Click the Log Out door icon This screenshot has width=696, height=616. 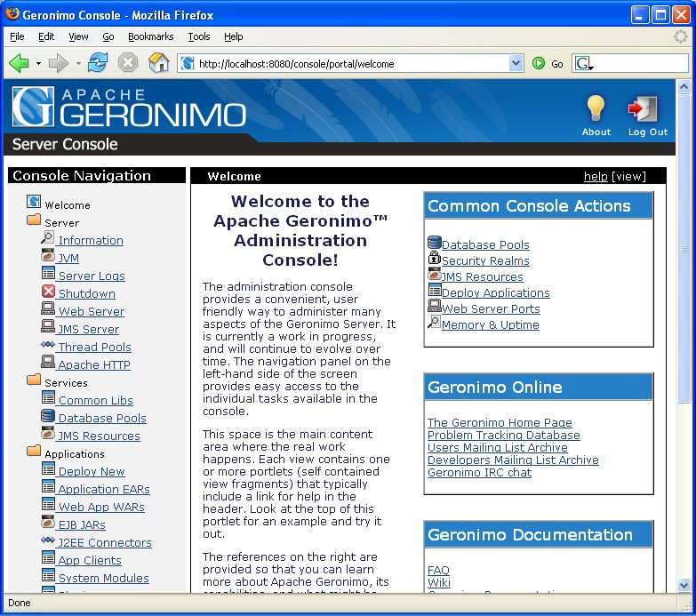coord(643,108)
